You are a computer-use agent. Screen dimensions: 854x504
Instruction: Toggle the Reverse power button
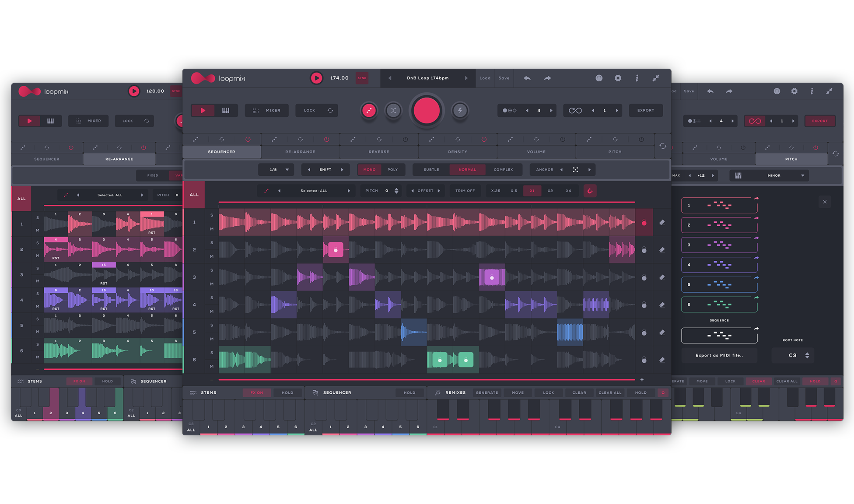coord(405,140)
